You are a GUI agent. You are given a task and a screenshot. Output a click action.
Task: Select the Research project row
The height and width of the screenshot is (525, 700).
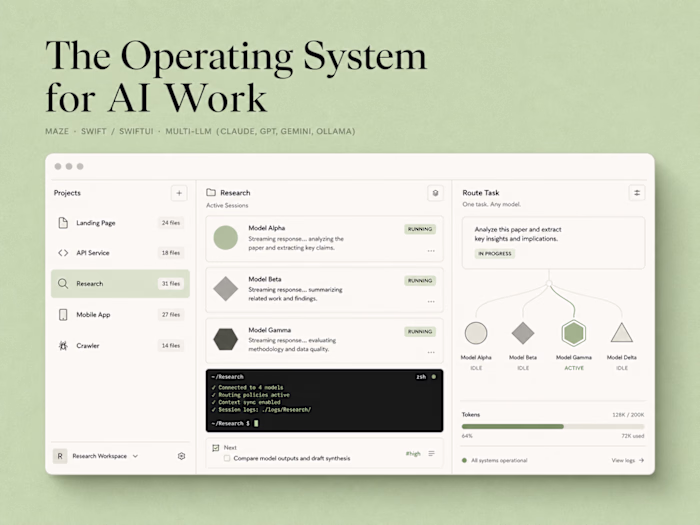(x=120, y=283)
